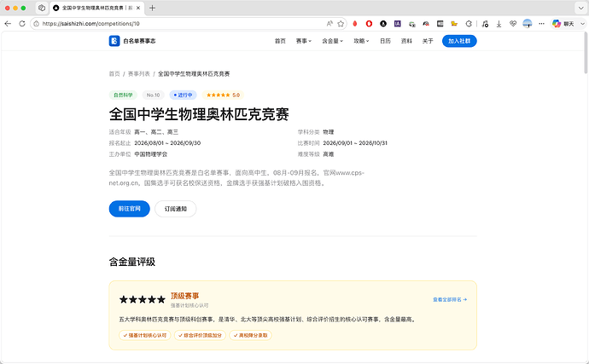
Task: Expand the 赛事 navigation dropdown
Action: pos(304,41)
